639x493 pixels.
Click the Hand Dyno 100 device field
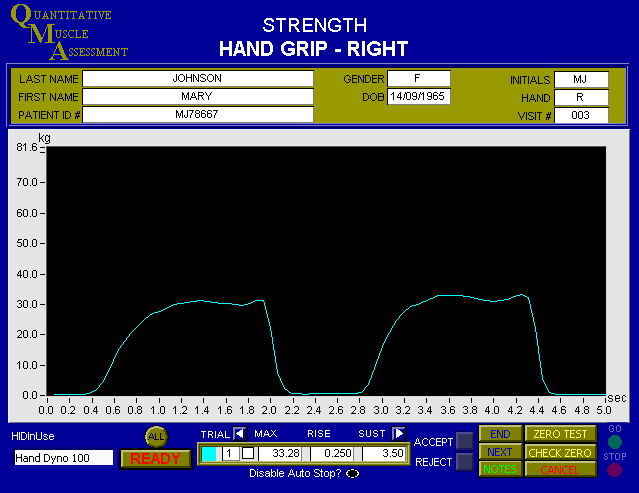pos(63,458)
